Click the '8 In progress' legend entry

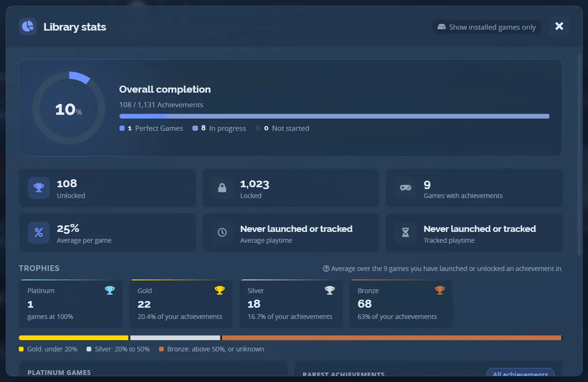219,128
